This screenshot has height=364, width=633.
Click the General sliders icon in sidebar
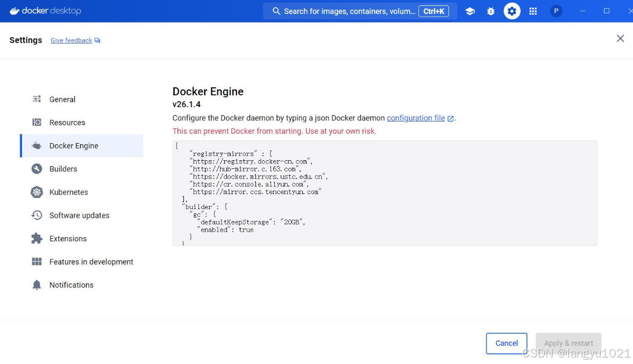37,99
